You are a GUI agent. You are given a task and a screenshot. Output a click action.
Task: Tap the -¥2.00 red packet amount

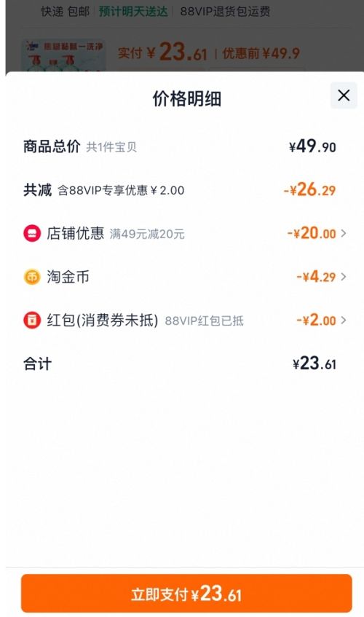coord(316,321)
